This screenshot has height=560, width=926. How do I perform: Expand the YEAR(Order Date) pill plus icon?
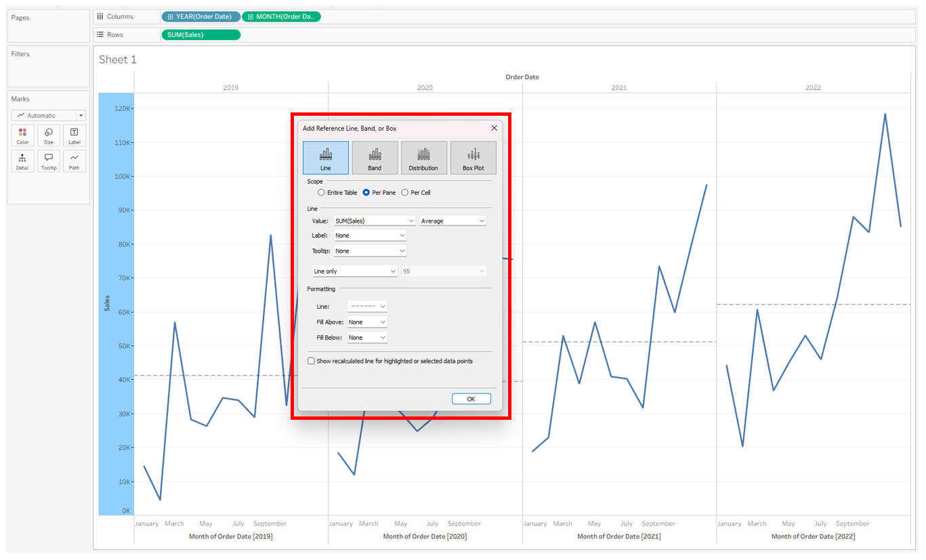170,16
